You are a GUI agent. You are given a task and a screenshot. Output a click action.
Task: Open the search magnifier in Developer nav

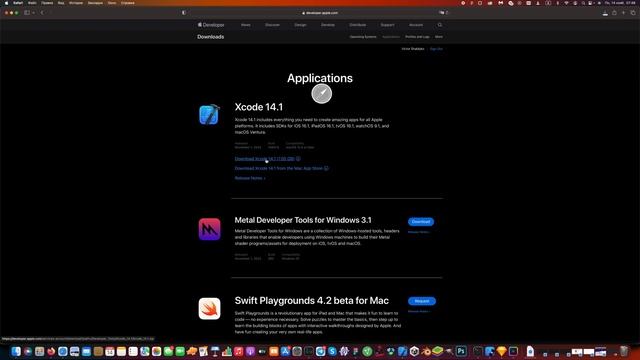tap(440, 25)
